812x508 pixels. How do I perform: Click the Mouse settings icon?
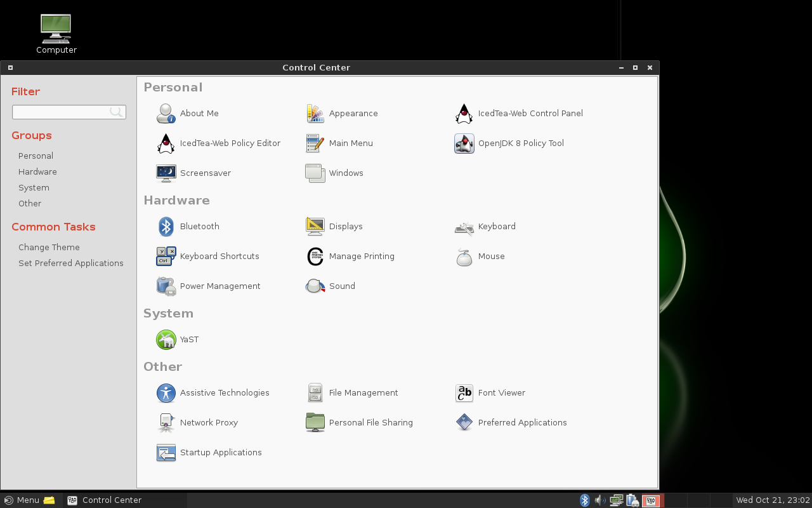point(464,257)
